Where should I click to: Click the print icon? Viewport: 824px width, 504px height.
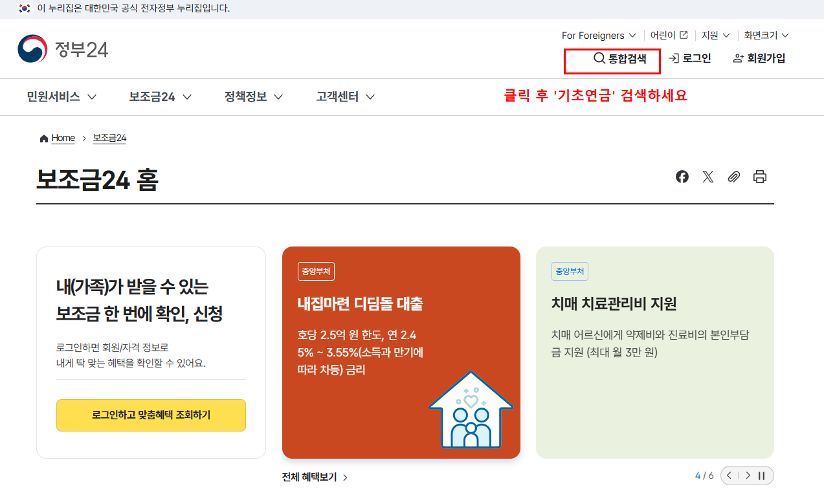[x=760, y=177]
